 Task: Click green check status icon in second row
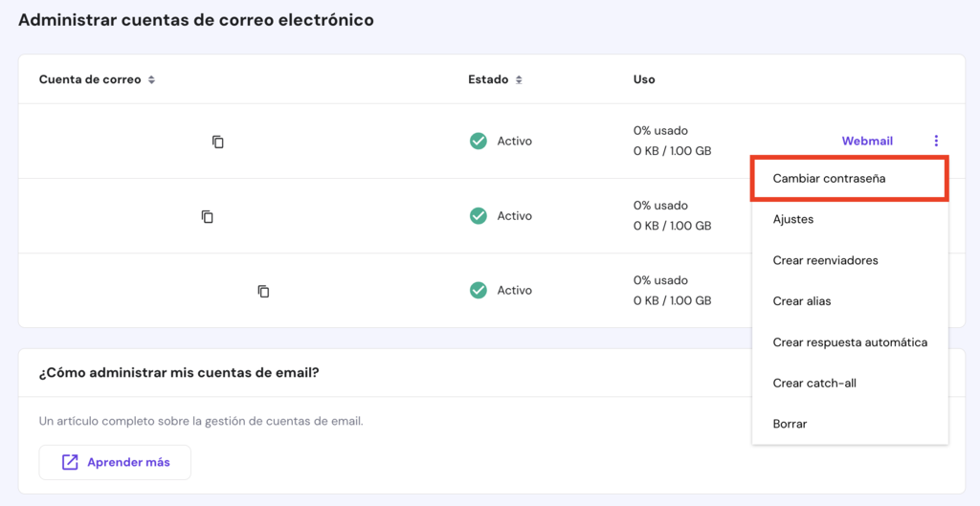(x=478, y=216)
